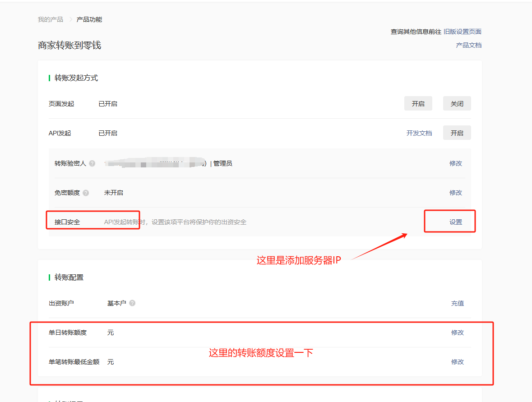The image size is (532, 402).
Task: Click 关闭 button in 页面发起 row
Action: click(x=457, y=103)
